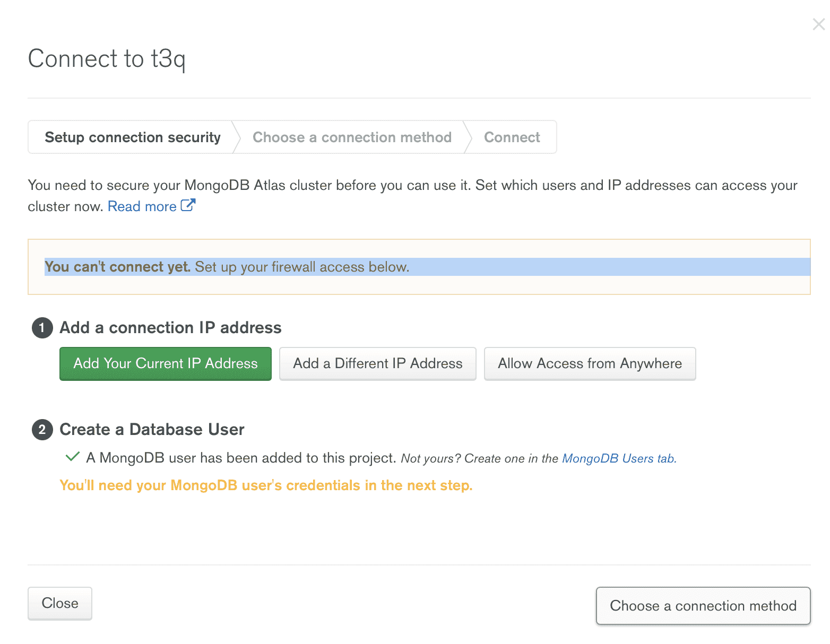Screen dimensions: 830x644
Task: Click the highlighted "You can't connect yet" warning
Action: point(227,267)
